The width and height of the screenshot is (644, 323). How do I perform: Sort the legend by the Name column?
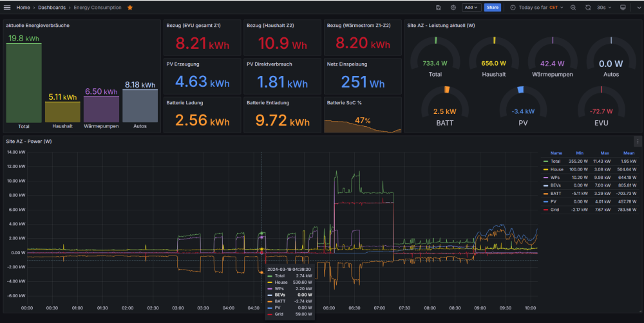[556, 153]
